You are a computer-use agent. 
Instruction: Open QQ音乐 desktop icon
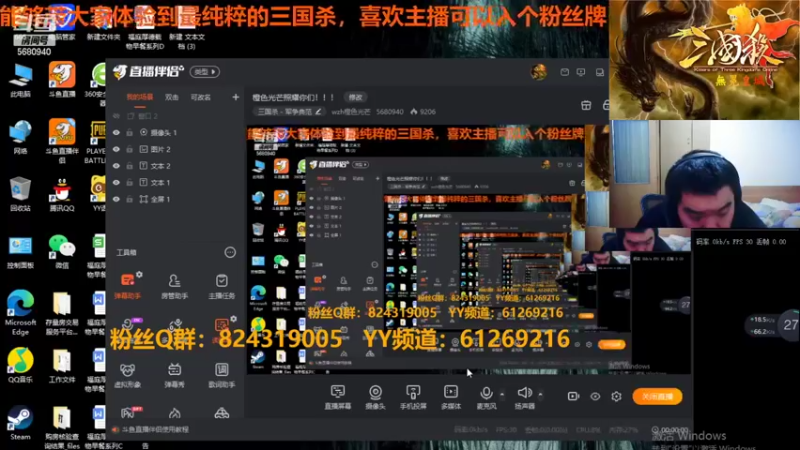click(x=20, y=365)
